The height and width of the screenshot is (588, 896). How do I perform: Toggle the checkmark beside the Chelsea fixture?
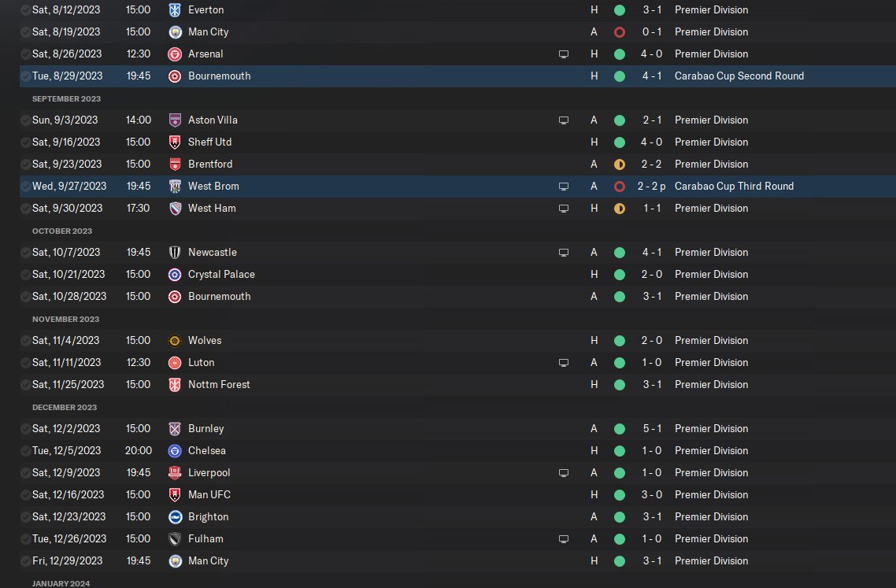(26, 451)
